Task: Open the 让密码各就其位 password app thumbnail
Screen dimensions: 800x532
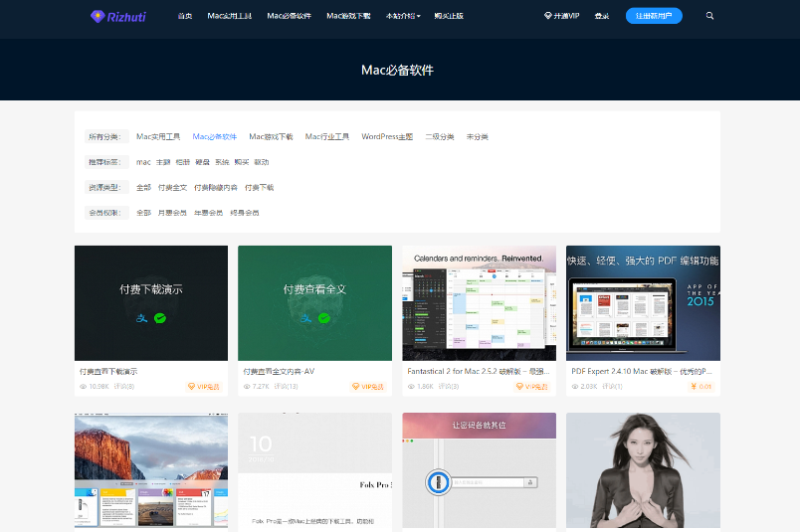Action: click(479, 470)
